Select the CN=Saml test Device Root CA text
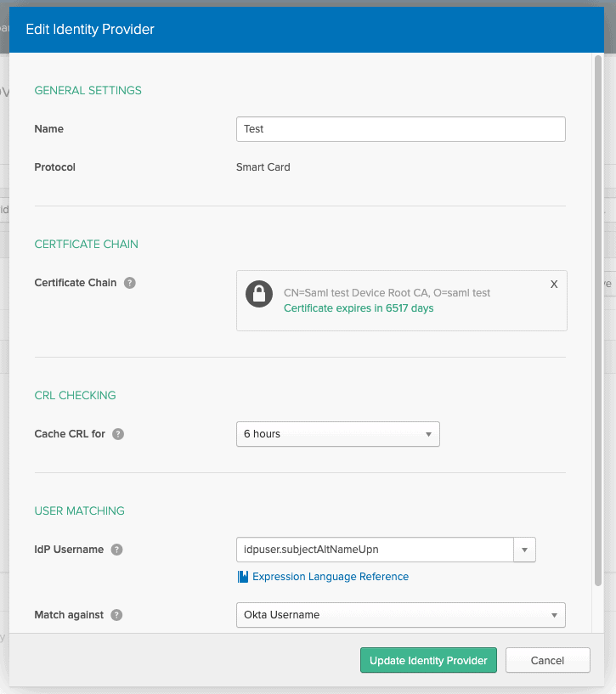This screenshot has width=616, height=694. (387, 293)
